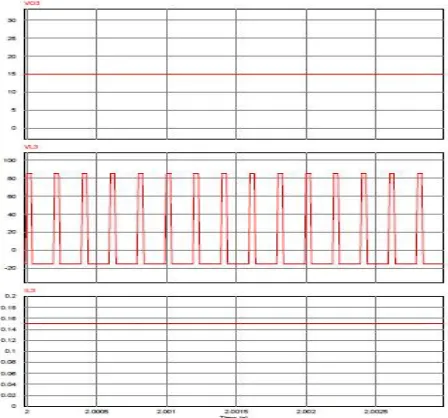Click the 2.0015 time axis label
The image size is (448, 418).
pos(236,411)
